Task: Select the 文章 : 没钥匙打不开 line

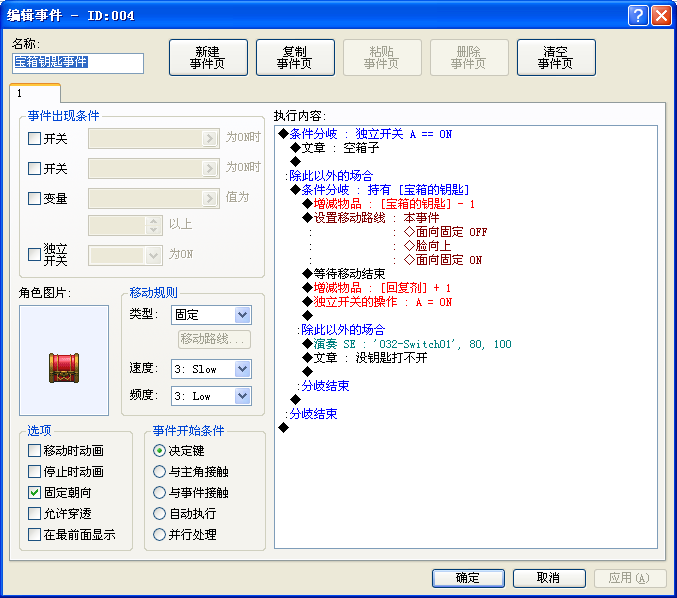Action: [x=365, y=358]
